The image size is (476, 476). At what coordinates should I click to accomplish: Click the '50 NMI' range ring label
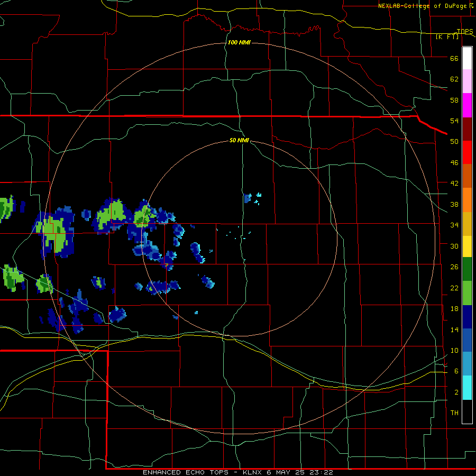239,140
